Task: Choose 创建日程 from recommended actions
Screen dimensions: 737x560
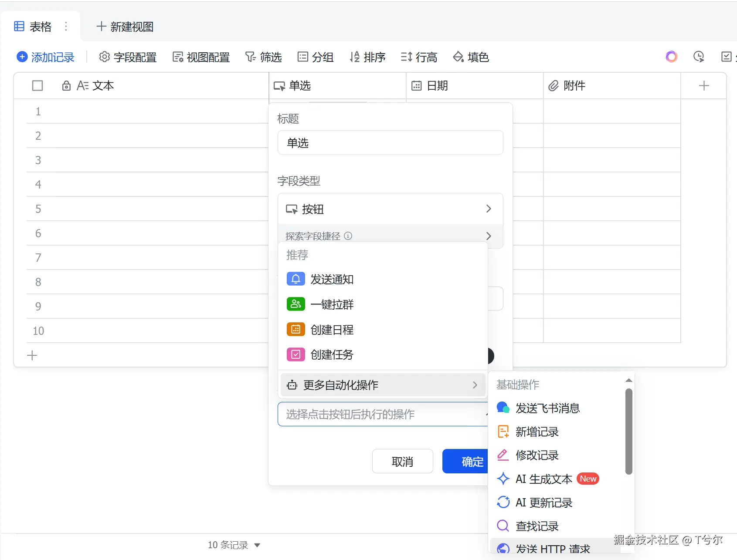Action: (383, 330)
